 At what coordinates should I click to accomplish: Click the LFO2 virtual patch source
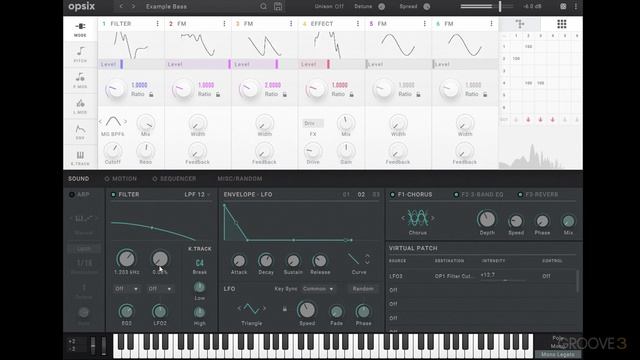396,276
